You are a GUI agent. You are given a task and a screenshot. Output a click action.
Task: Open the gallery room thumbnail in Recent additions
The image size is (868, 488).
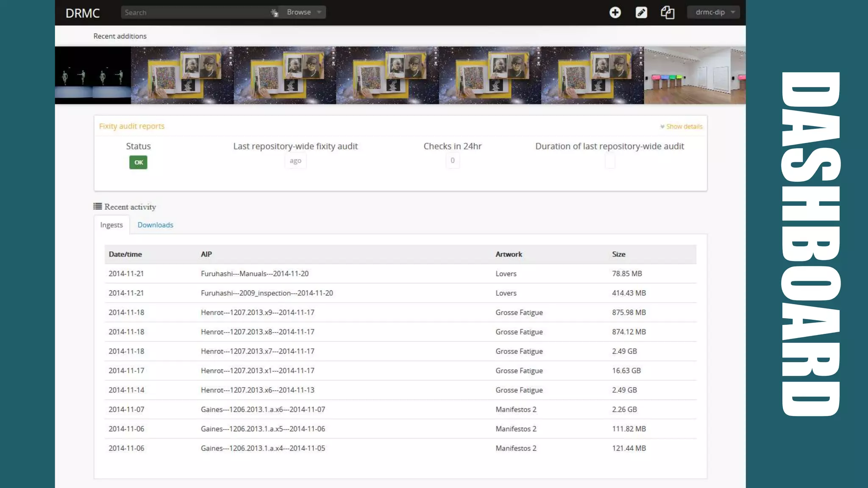pos(694,75)
